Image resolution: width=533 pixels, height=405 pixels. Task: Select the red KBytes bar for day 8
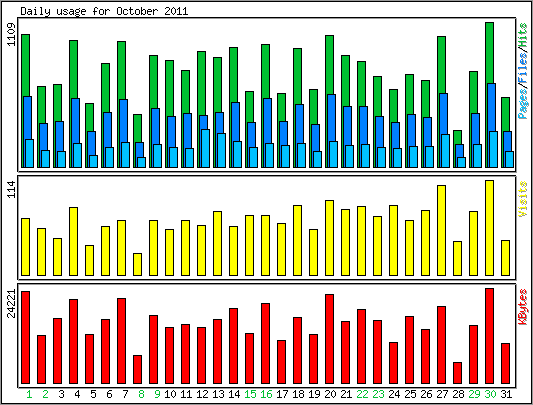click(137, 370)
